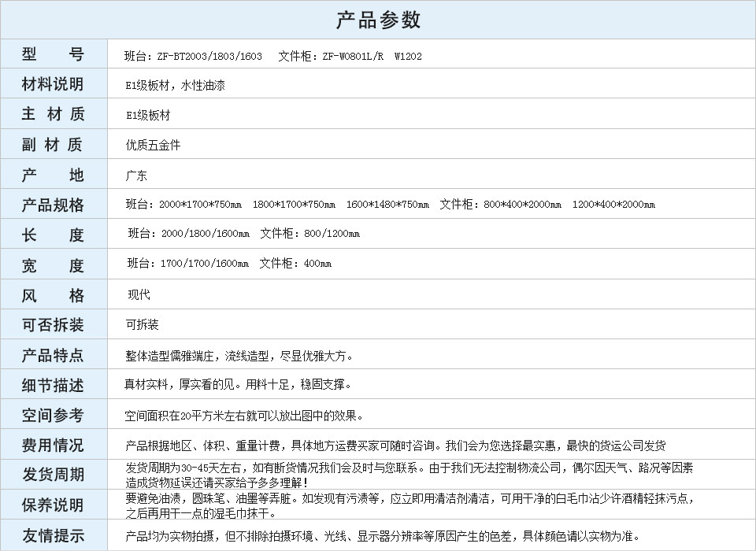The height and width of the screenshot is (551, 756).
Task: Select the 宽度 row label
Action: (53, 265)
